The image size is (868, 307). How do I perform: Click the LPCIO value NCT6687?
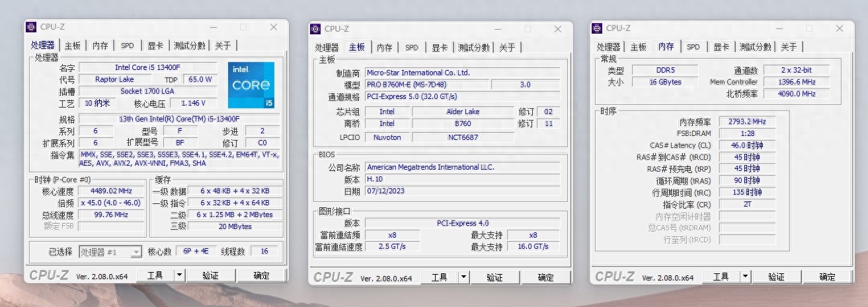click(463, 137)
